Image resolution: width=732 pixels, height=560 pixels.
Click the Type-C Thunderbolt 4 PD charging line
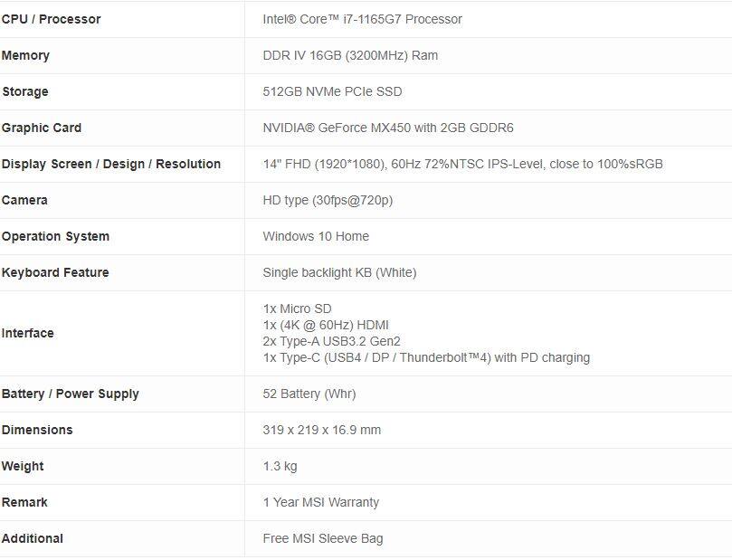point(426,357)
